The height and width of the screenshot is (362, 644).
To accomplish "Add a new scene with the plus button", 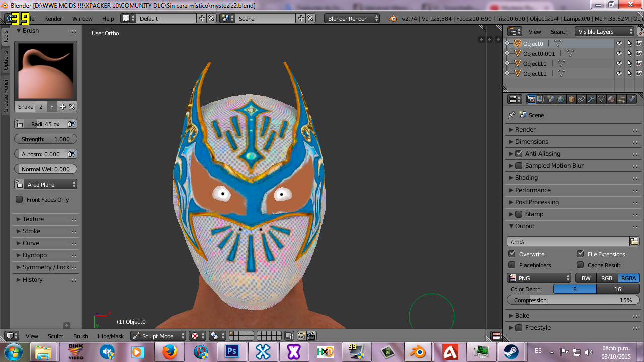I will click(301, 18).
